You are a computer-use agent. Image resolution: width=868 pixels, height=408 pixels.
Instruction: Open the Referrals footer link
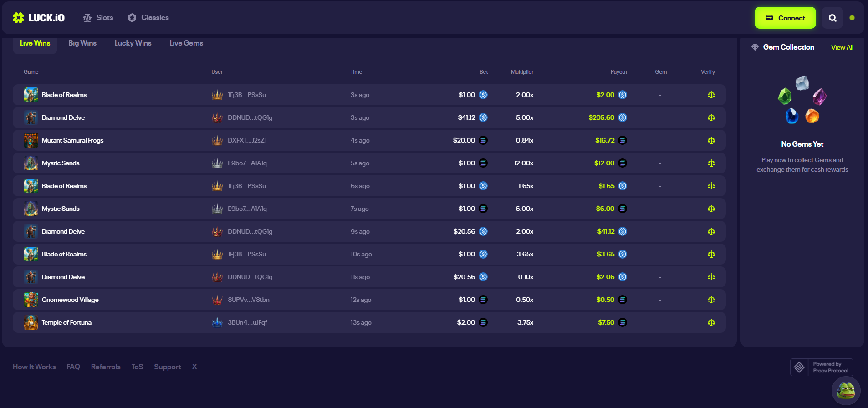click(x=106, y=367)
